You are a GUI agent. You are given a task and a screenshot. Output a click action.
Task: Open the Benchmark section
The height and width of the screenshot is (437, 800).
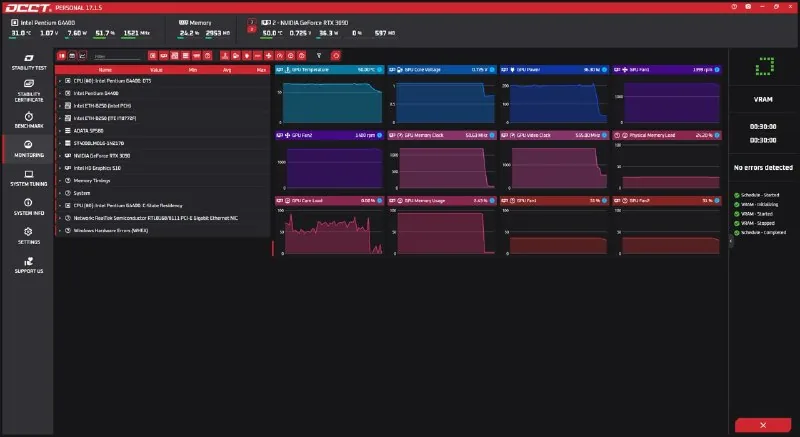pyautogui.click(x=29, y=120)
